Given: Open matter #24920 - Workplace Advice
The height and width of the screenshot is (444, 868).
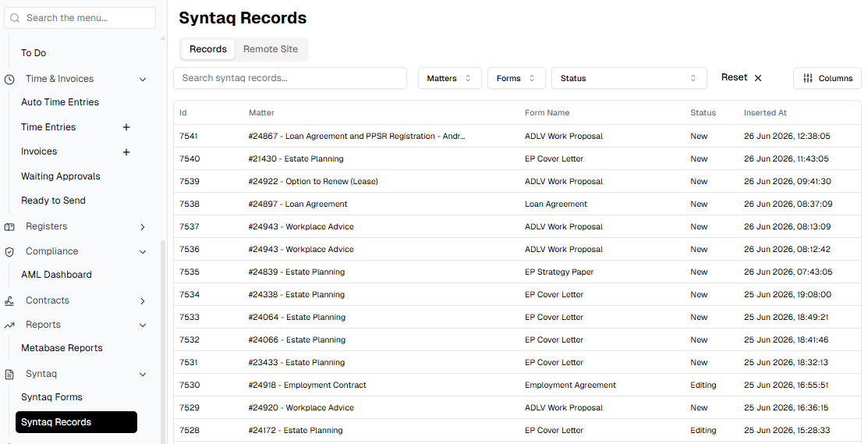Looking at the screenshot, I should pos(301,408).
